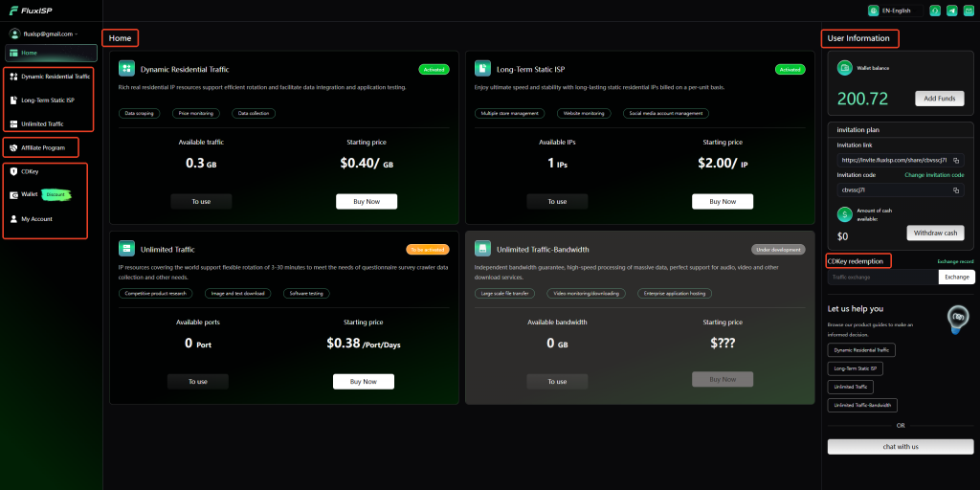
Task: Click the lightbulb help icon
Action: click(x=956, y=318)
